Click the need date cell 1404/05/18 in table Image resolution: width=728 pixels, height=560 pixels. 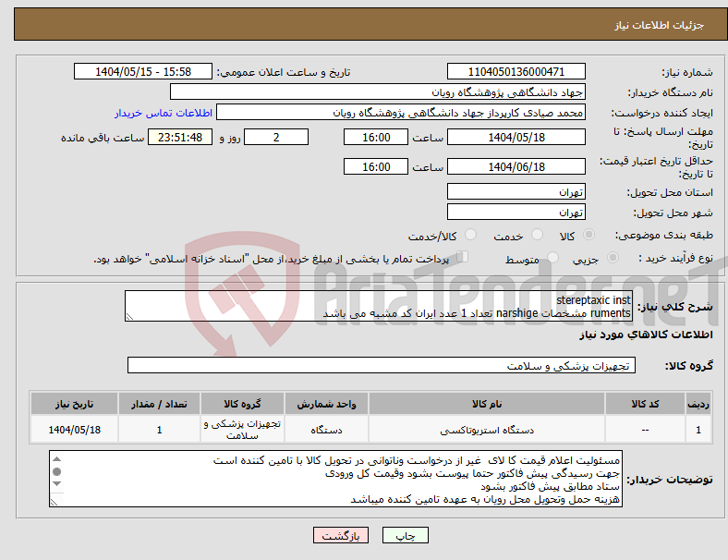(x=74, y=430)
